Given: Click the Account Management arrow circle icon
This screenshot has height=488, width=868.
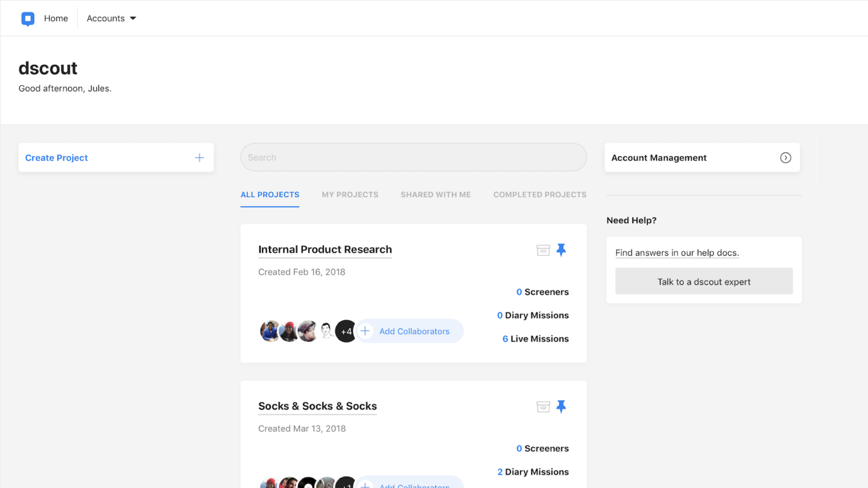Looking at the screenshot, I should click(785, 158).
